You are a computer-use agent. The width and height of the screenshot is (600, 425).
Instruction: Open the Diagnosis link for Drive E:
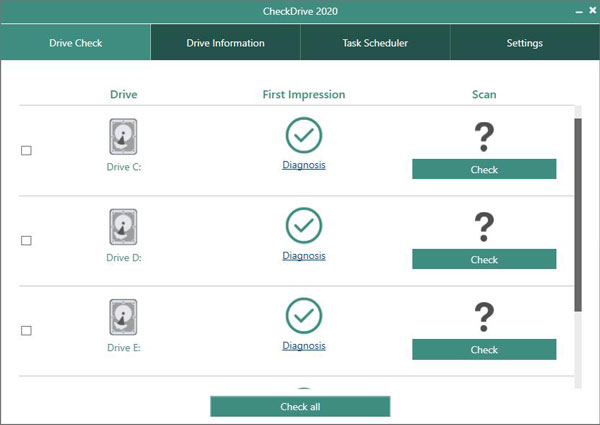[304, 346]
